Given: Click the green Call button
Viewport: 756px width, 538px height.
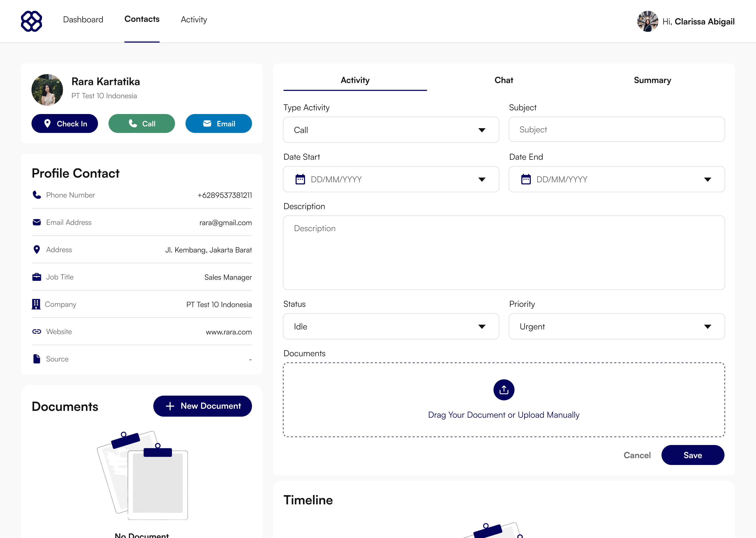Looking at the screenshot, I should 142,123.
